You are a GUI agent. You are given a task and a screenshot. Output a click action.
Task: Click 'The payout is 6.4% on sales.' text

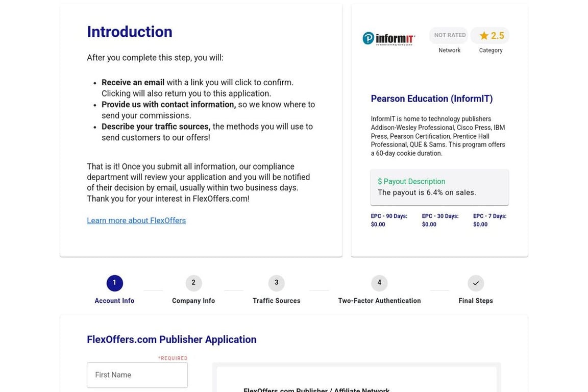tap(427, 193)
